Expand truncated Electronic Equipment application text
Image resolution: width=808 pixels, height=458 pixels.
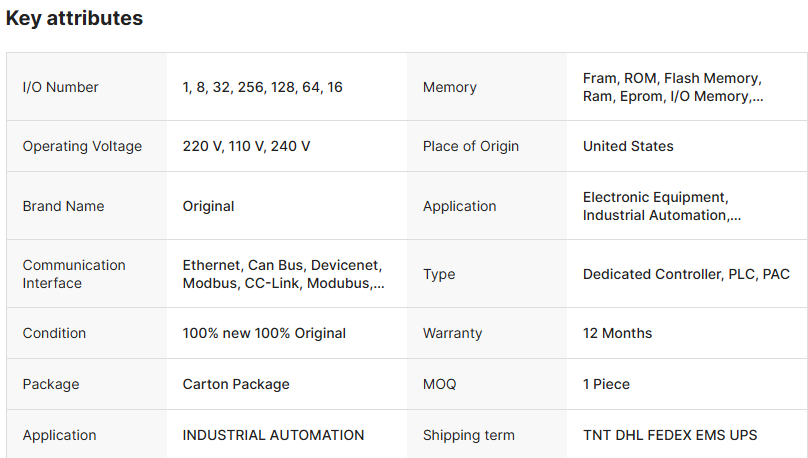tap(662, 206)
